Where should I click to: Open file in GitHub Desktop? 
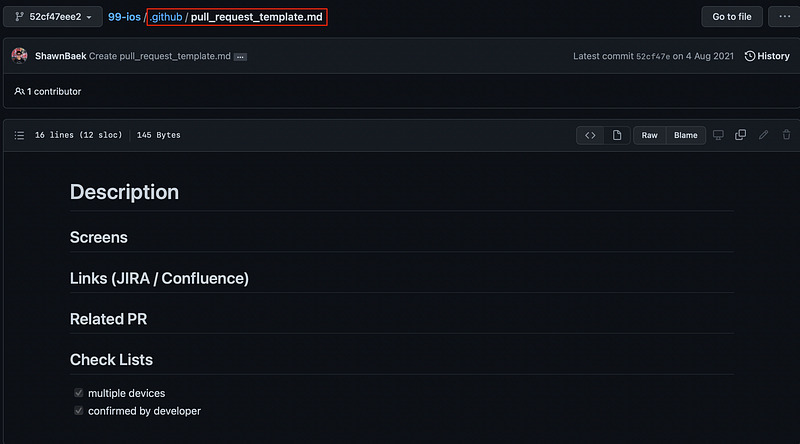[x=717, y=135]
